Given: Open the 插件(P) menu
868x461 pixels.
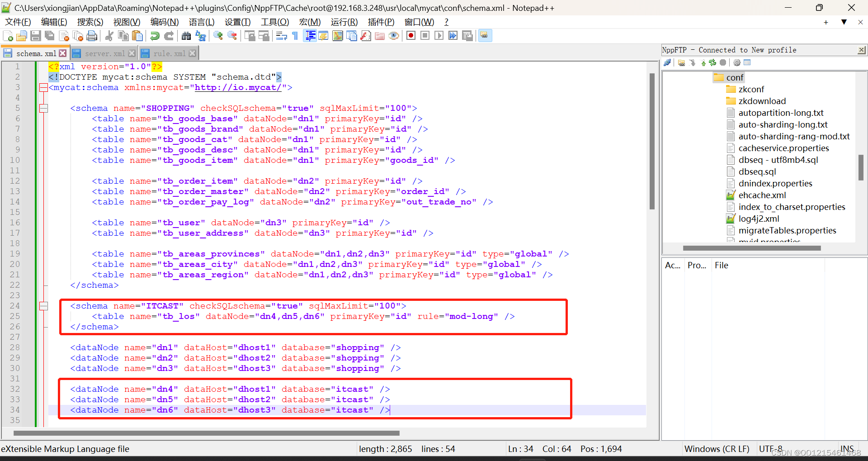Looking at the screenshot, I should click(381, 22).
